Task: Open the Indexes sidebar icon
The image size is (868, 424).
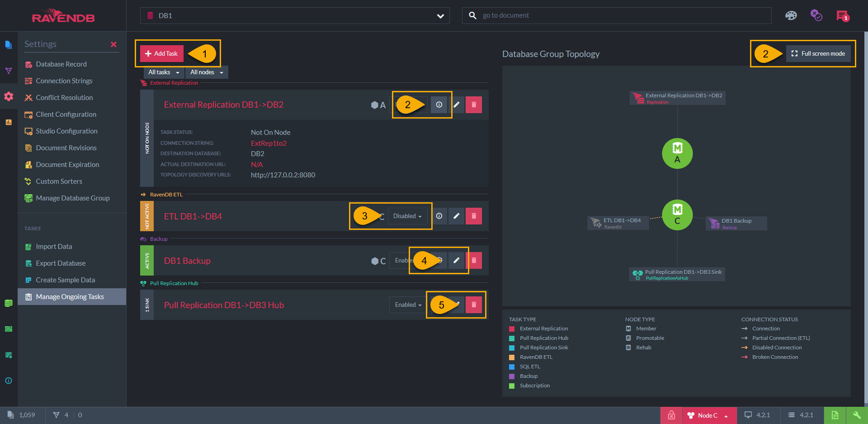Action: click(x=9, y=71)
